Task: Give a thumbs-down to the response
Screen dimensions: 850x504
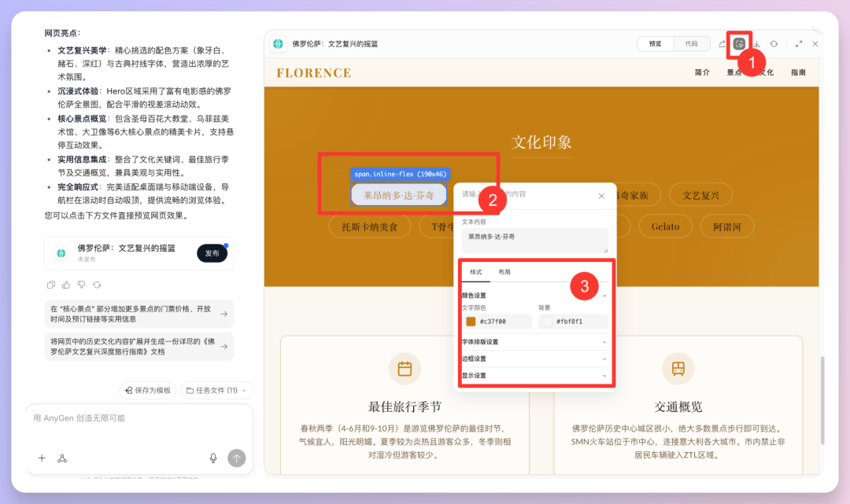Action: point(80,285)
